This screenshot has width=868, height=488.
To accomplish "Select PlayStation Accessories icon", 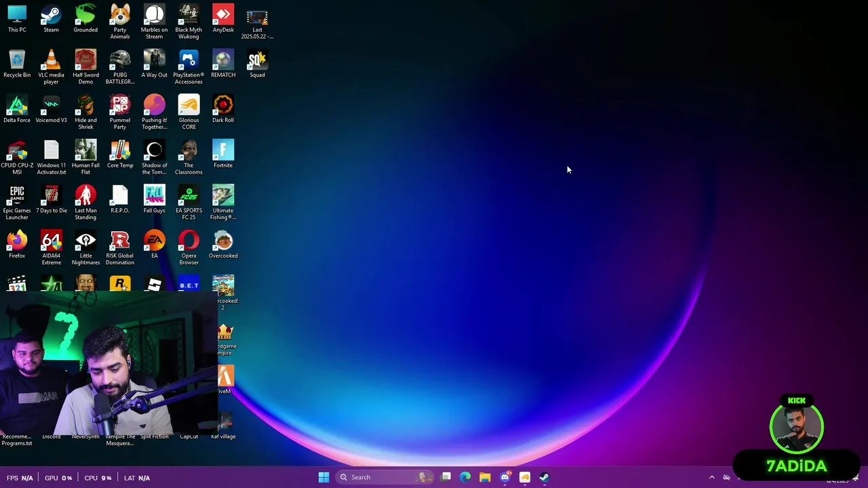I will [189, 67].
